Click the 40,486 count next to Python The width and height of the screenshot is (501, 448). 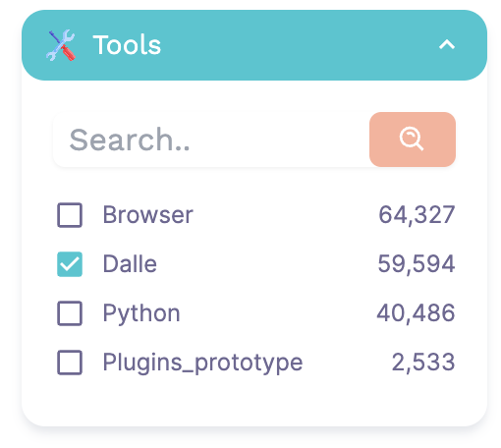(x=416, y=313)
